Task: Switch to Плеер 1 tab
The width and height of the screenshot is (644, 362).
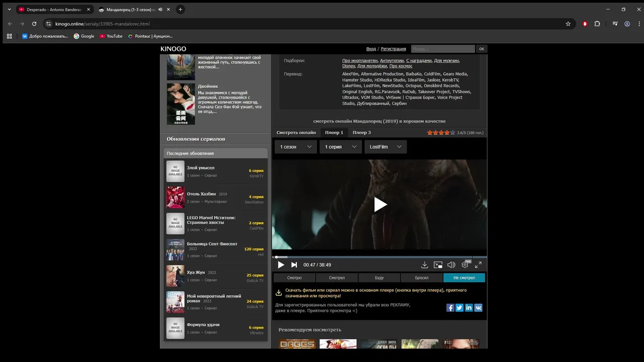Action: [x=334, y=133]
